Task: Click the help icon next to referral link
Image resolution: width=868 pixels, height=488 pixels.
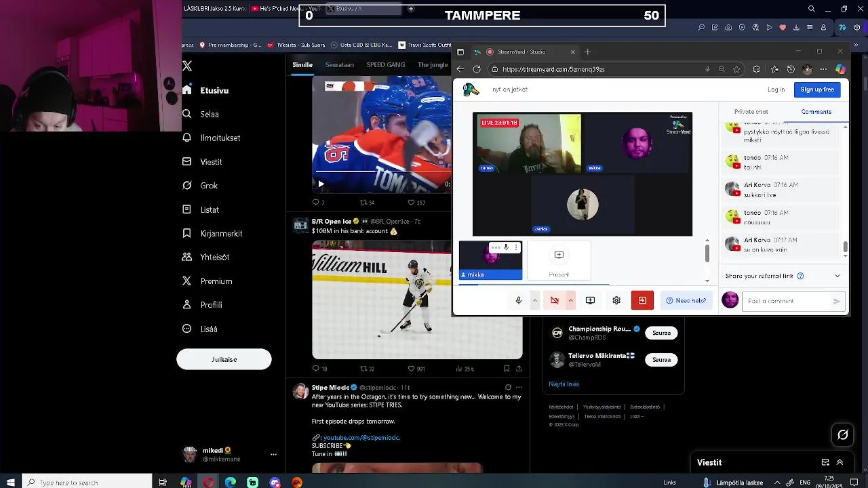Action: pos(800,276)
